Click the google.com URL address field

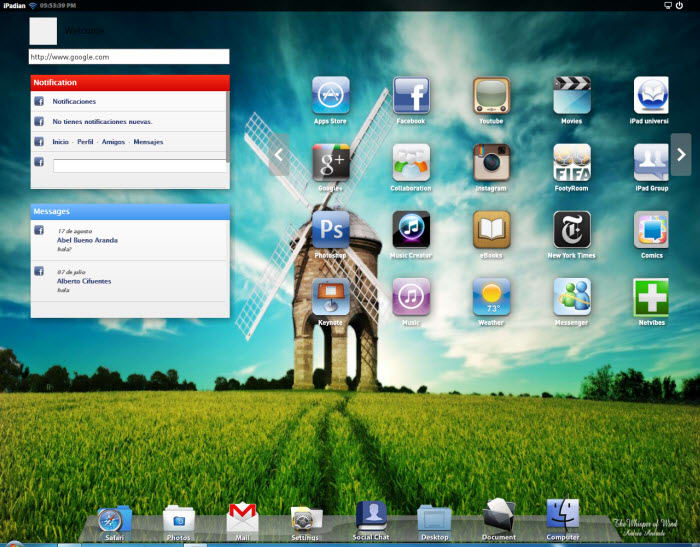(129, 57)
